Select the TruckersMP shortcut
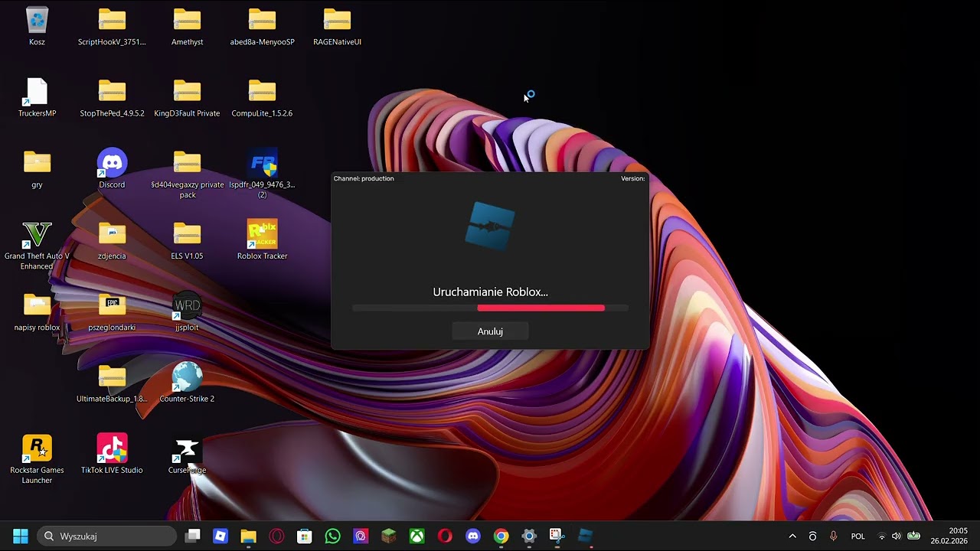 37,98
